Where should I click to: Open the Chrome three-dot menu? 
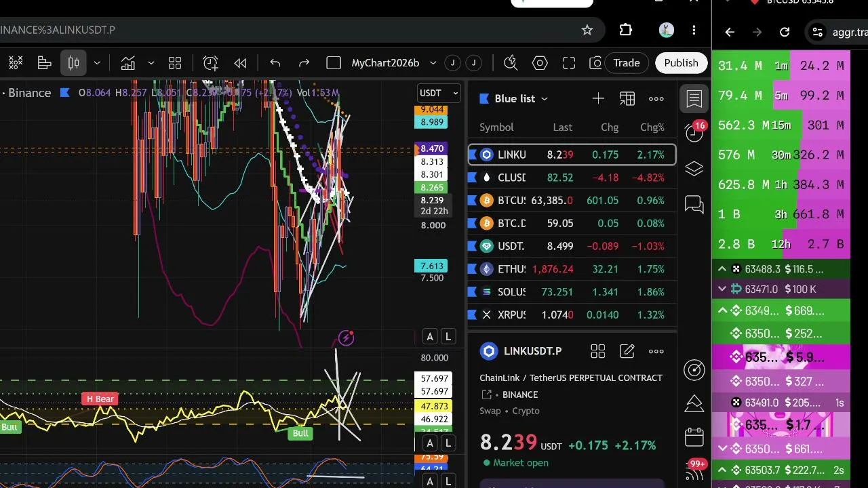click(x=694, y=30)
